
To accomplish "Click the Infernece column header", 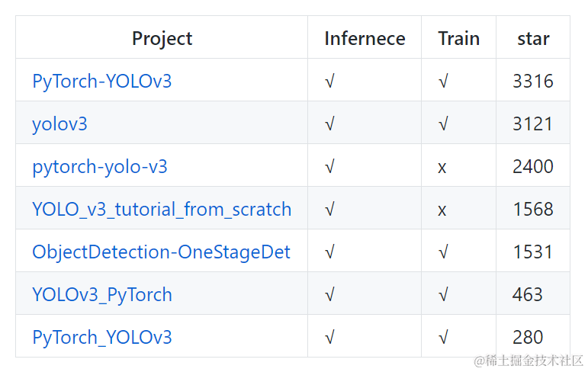I will point(365,38).
